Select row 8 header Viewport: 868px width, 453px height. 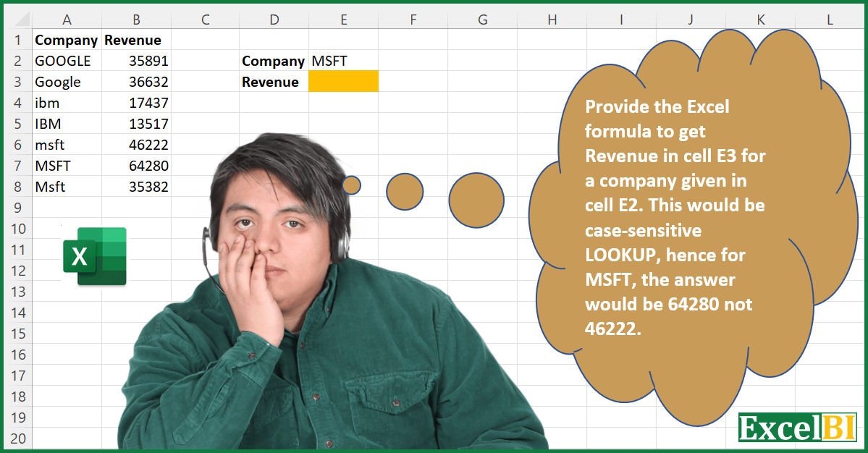[17, 187]
